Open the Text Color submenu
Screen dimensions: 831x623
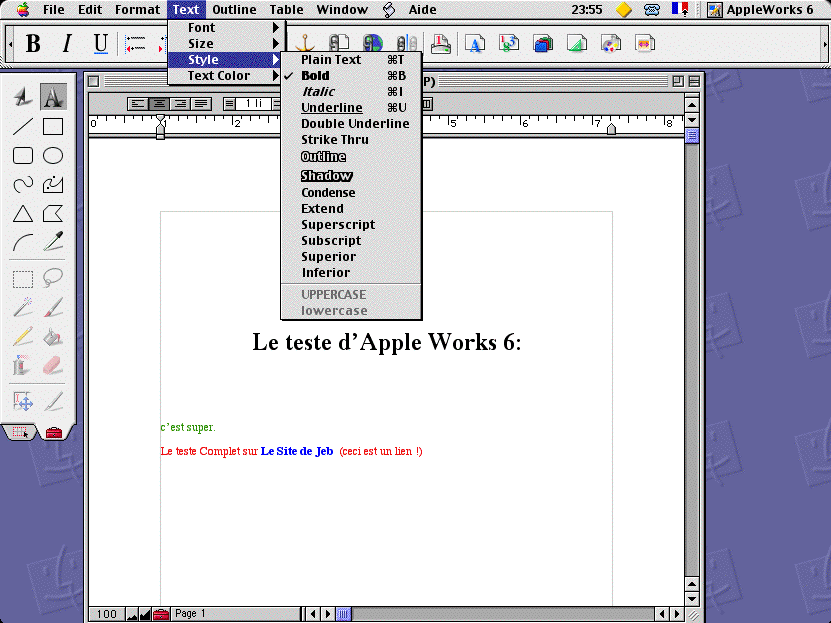click(226, 76)
